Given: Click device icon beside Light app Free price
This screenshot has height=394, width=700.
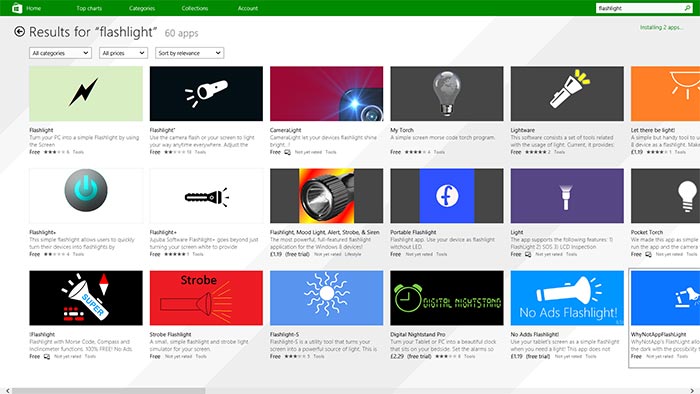Looking at the screenshot, I should [528, 254].
